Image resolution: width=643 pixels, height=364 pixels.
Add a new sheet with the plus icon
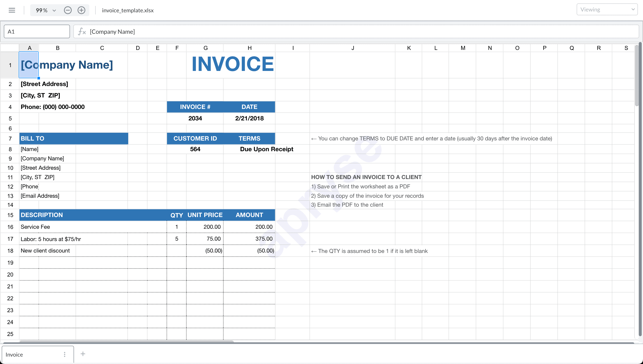coord(83,354)
